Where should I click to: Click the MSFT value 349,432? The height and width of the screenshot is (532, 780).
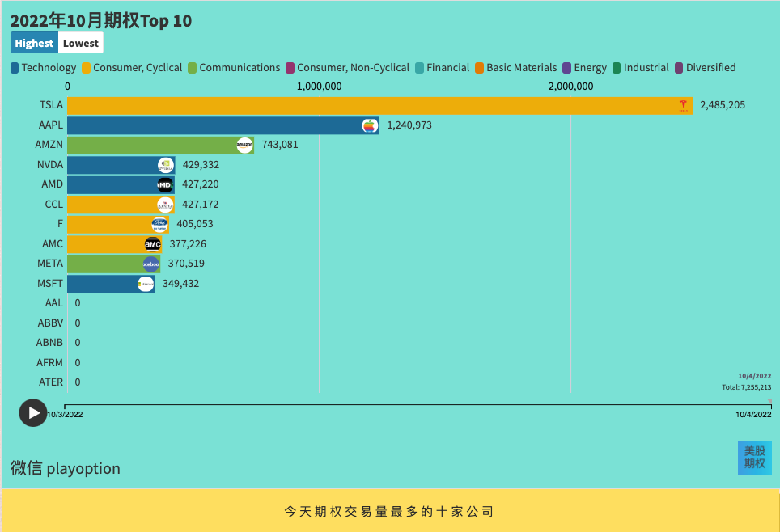[x=180, y=284]
